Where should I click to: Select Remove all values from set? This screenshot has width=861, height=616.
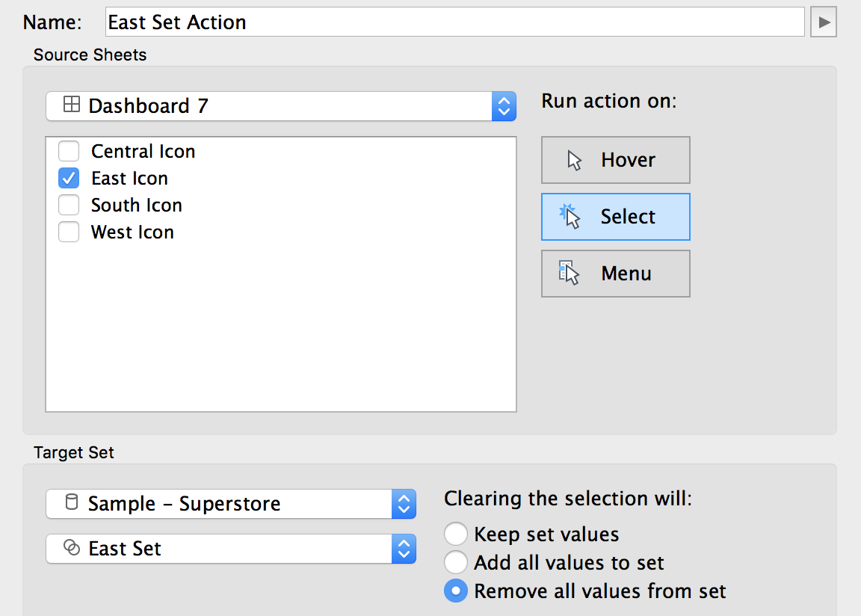coord(456,591)
